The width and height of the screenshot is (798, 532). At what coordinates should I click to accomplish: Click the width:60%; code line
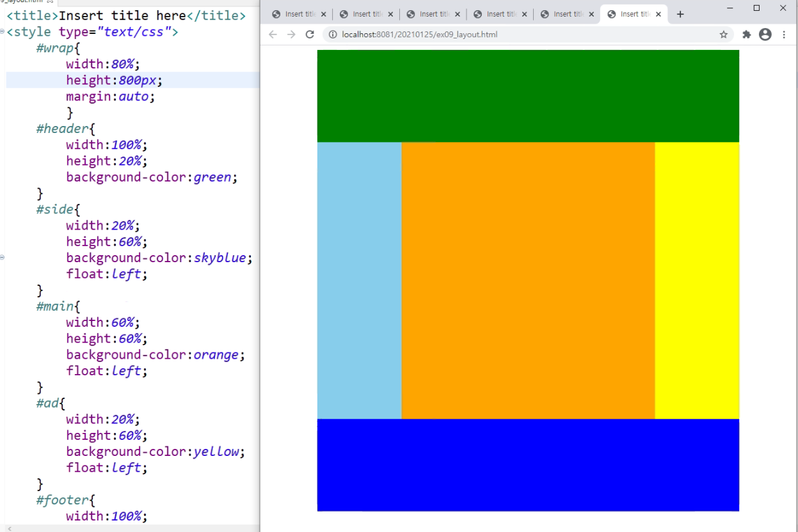pos(102,322)
